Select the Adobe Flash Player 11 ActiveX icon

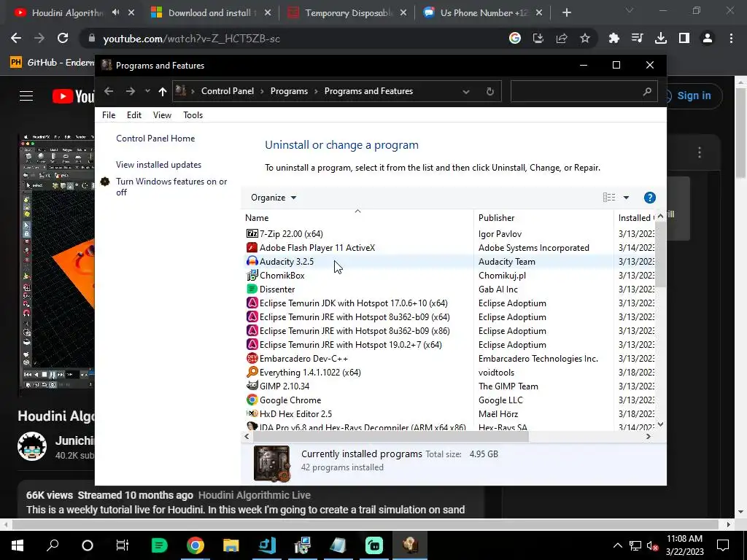252,248
